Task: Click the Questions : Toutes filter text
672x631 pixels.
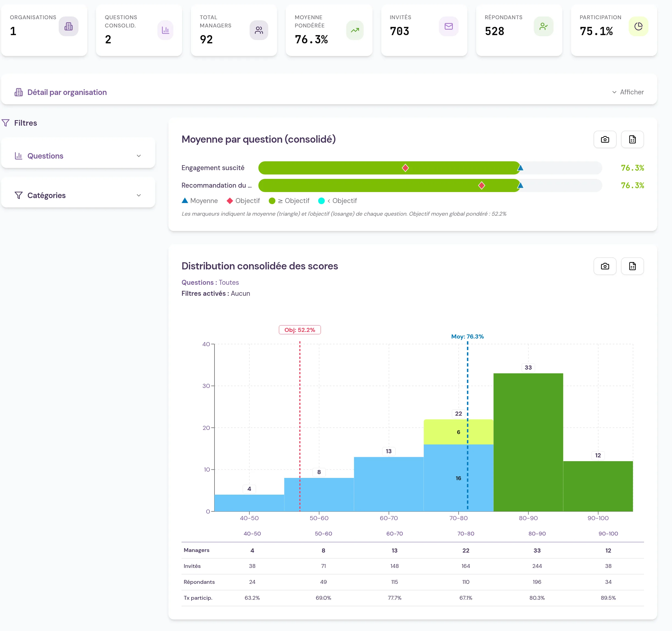Action: [210, 282]
